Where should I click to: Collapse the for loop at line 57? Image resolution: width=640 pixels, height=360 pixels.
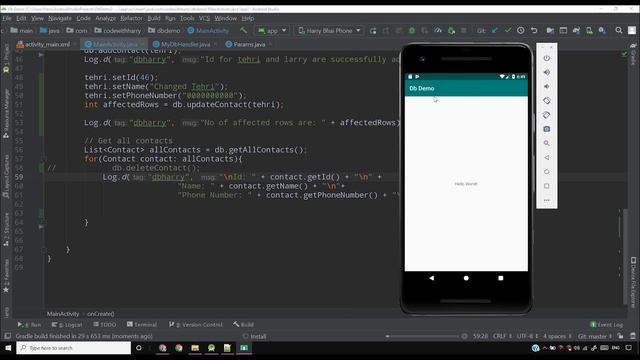tap(43, 159)
